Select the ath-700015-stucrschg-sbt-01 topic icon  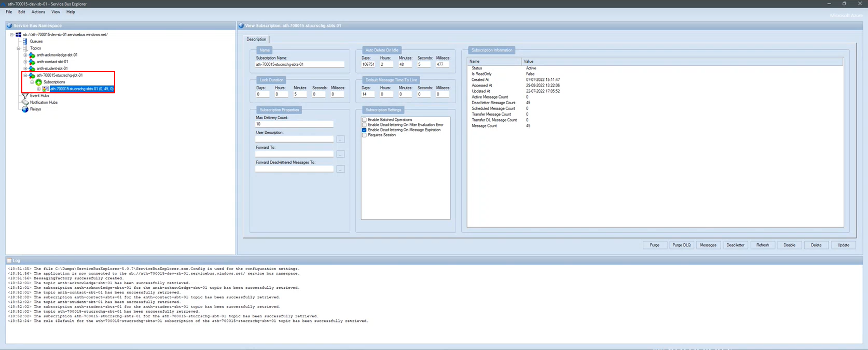tap(32, 75)
